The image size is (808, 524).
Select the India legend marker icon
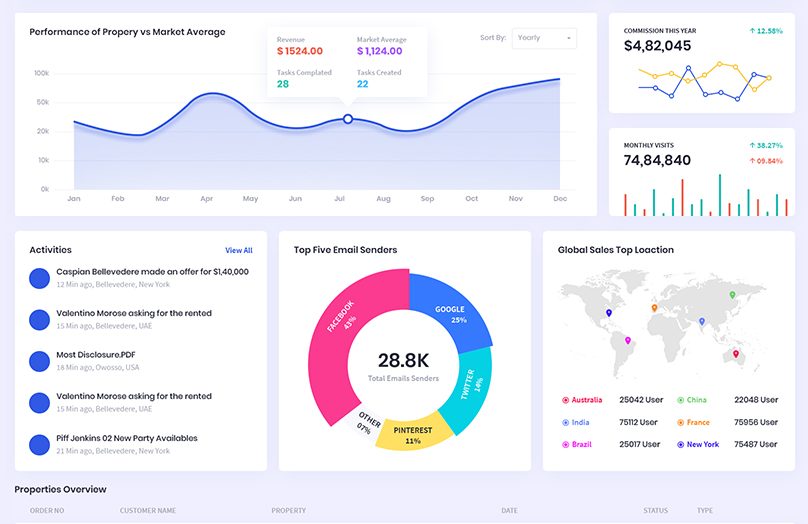pyautogui.click(x=565, y=422)
